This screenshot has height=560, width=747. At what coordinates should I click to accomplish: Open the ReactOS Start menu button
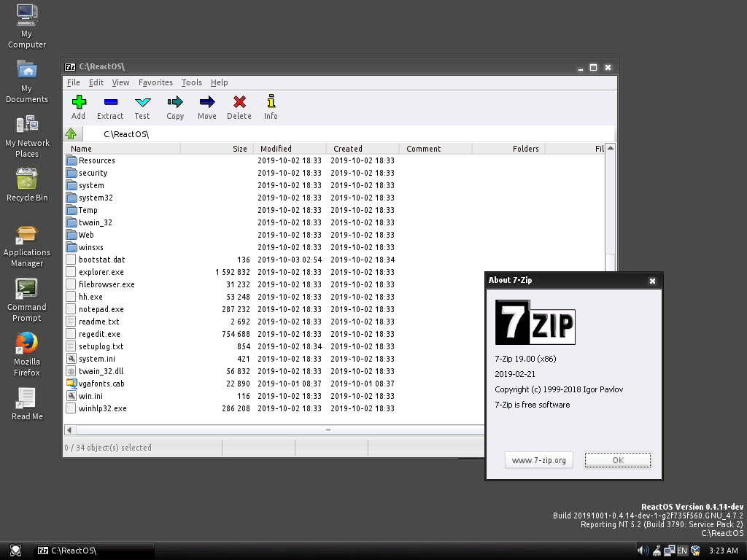[16, 551]
